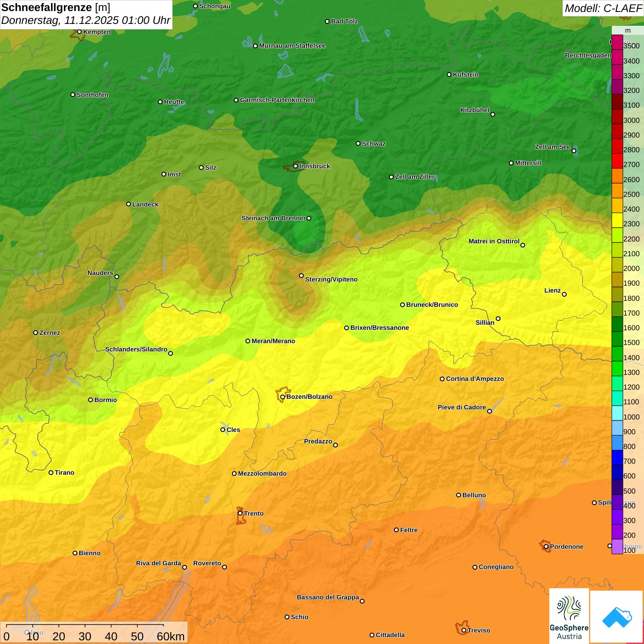Image resolution: width=644 pixels, height=644 pixels.
Task: Click the Reutte label
Action: pos(174,102)
